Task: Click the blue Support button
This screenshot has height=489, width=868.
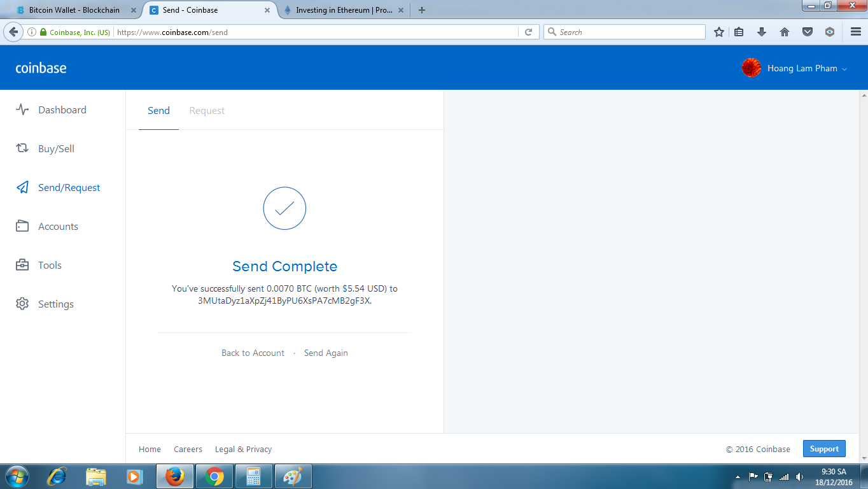Action: tap(824, 449)
